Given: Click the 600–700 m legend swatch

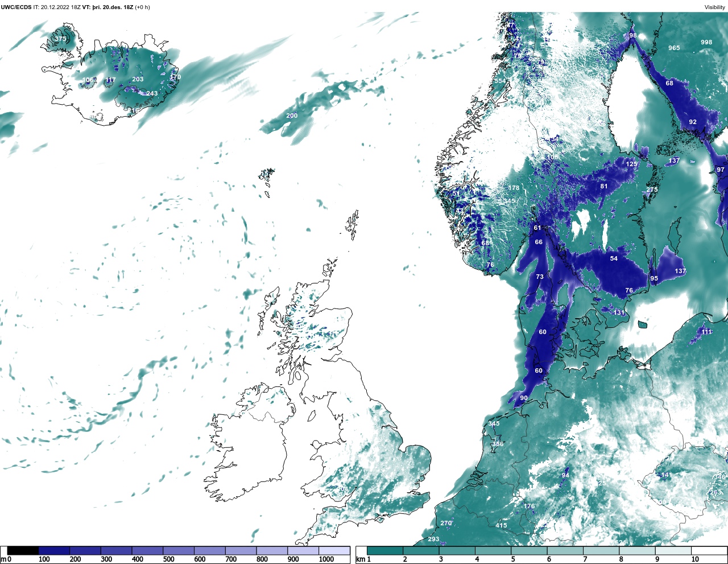Looking at the screenshot, I should [x=209, y=550].
